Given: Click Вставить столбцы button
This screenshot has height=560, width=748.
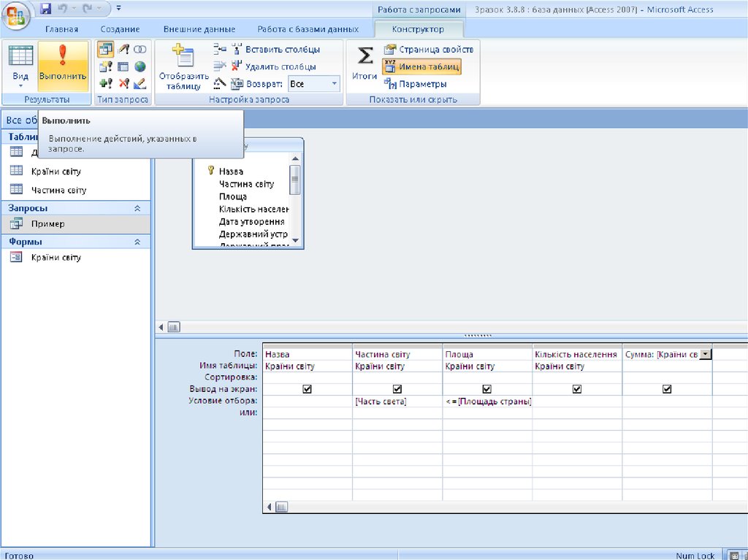Looking at the screenshot, I should (x=275, y=50).
